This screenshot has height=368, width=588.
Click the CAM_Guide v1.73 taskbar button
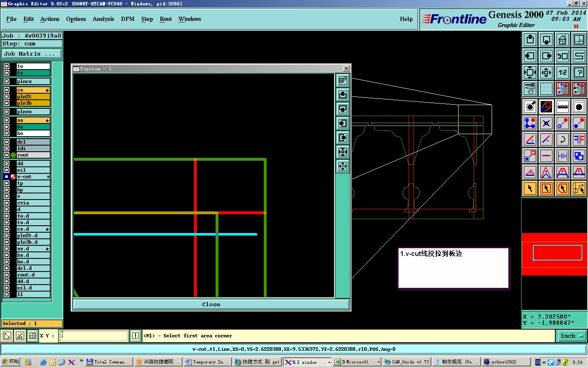[x=407, y=362]
